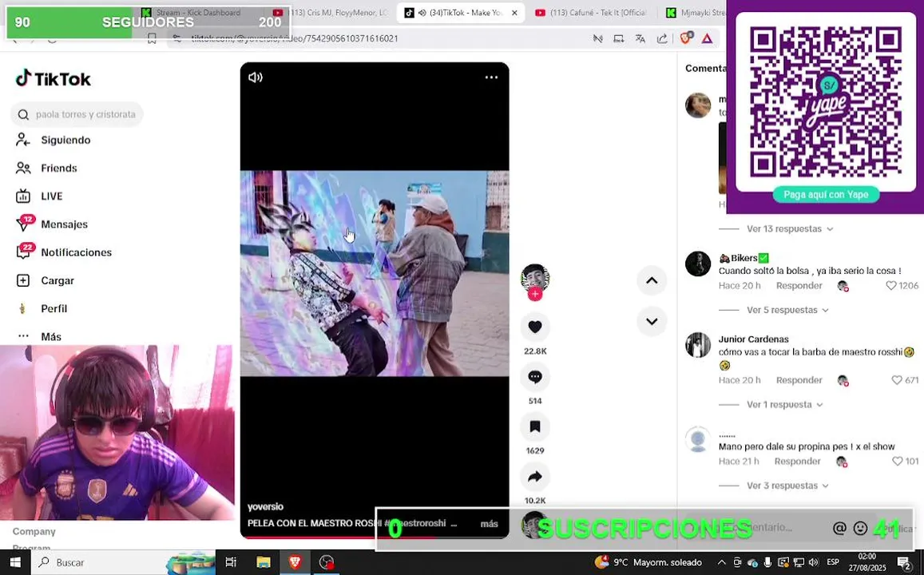The image size is (924, 575).
Task: Expand Ver 5 respuestas
Action: tap(787, 310)
